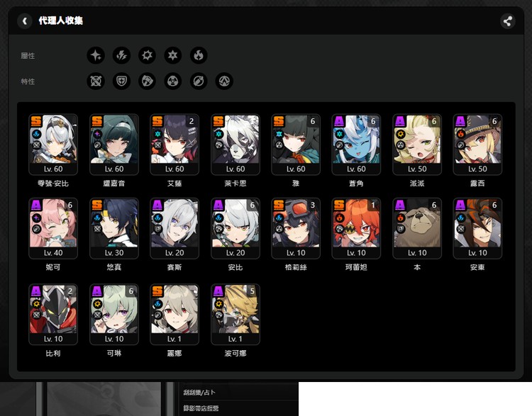This screenshot has width=532, height=416.
Task: Toggle the Physical burst attribute filter
Action: pos(148,55)
